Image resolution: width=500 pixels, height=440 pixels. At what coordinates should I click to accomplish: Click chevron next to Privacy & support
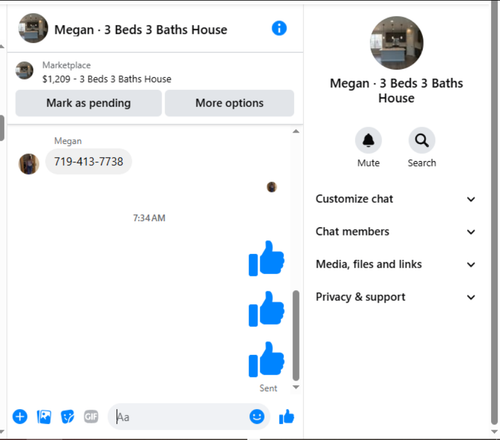coord(471,297)
